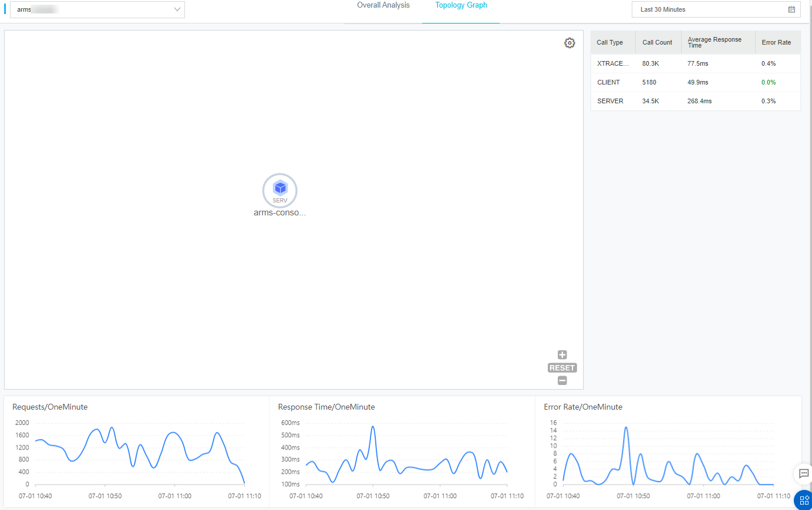Expand the application selector dropdown
Screen dimensions: 812x510
pyautogui.click(x=97, y=9)
